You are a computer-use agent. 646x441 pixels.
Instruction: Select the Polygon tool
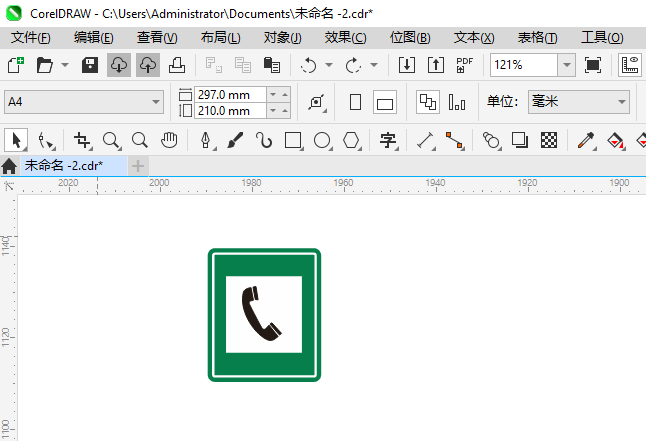tap(352, 140)
